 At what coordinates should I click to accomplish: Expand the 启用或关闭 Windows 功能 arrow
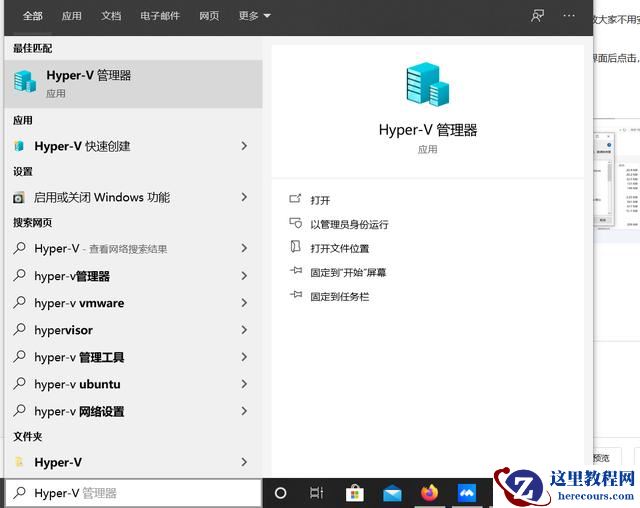(x=244, y=197)
